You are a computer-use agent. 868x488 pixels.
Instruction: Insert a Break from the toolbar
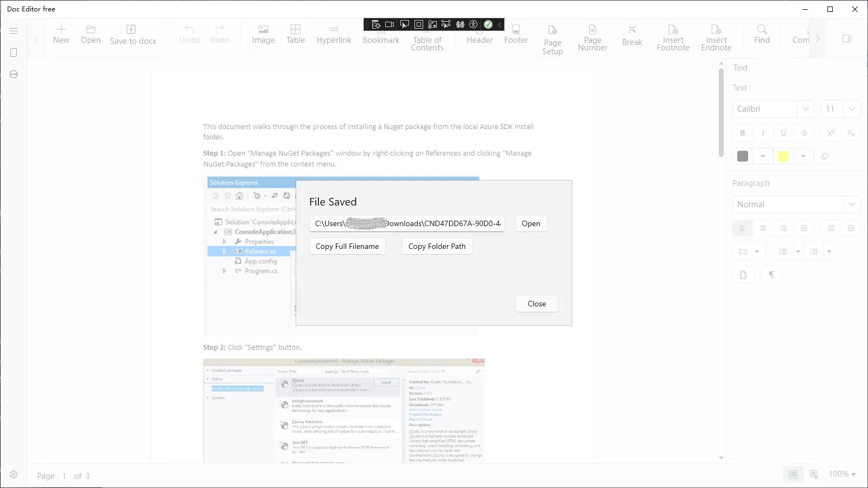(x=632, y=36)
